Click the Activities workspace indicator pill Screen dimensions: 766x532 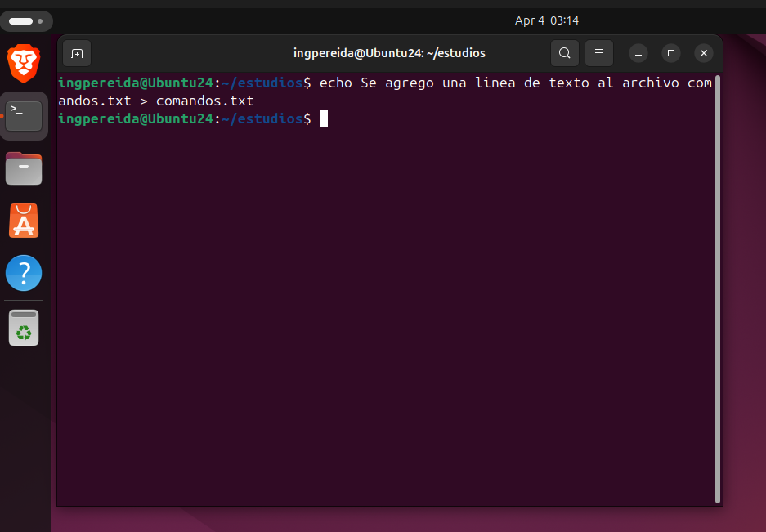tap(27, 20)
